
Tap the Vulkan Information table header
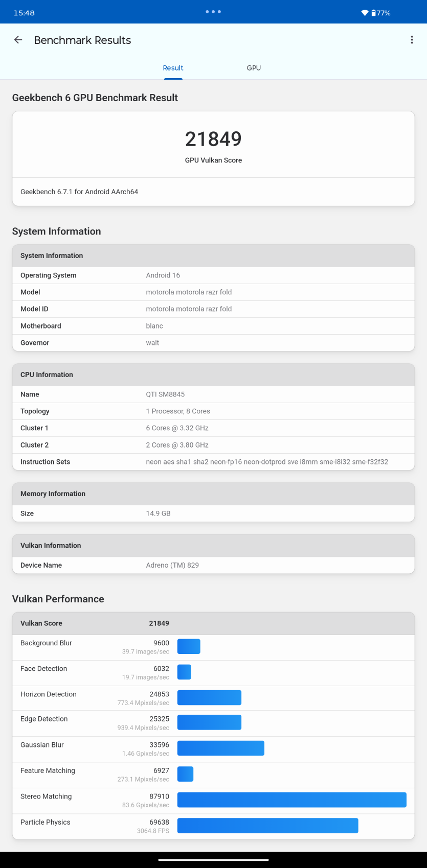[213, 545]
